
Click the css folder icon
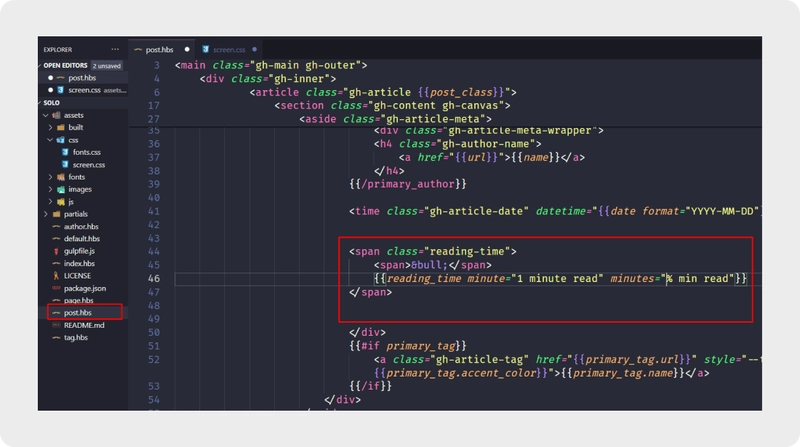tap(61, 140)
